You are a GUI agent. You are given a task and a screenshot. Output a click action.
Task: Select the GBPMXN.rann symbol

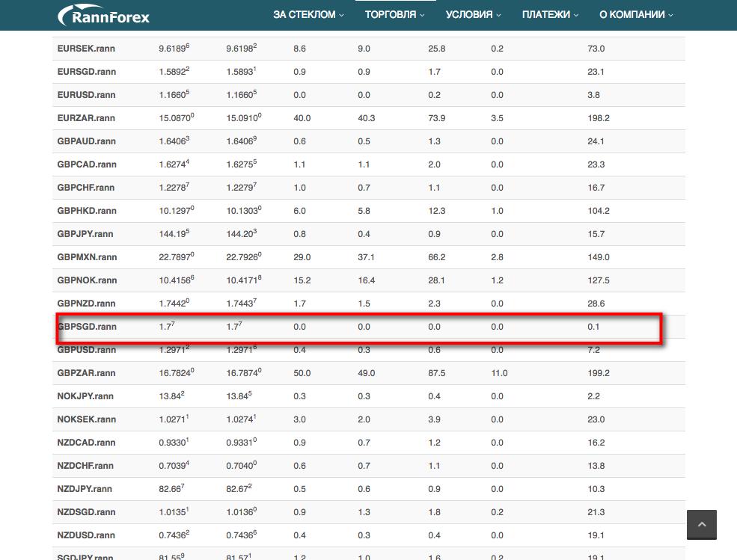click(x=87, y=257)
